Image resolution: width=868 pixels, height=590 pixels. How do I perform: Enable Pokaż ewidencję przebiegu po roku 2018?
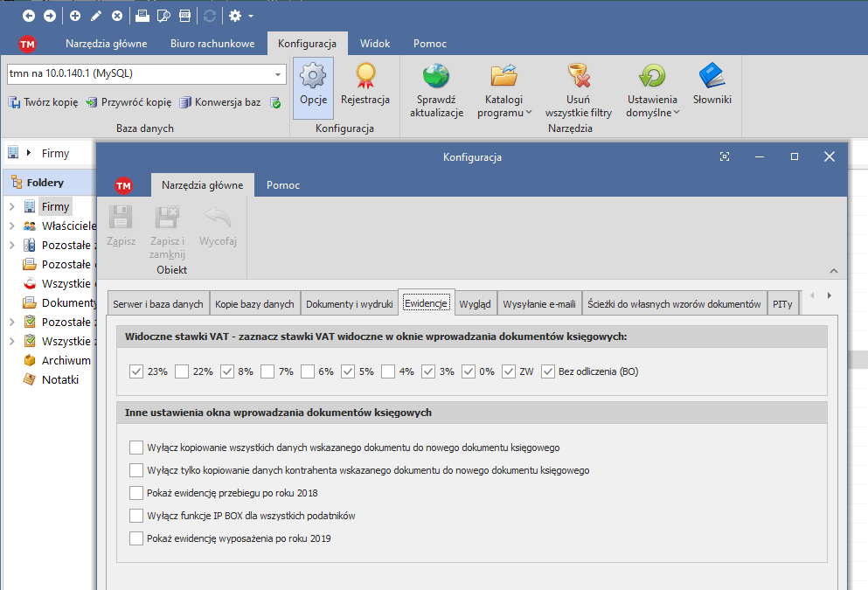(135, 493)
